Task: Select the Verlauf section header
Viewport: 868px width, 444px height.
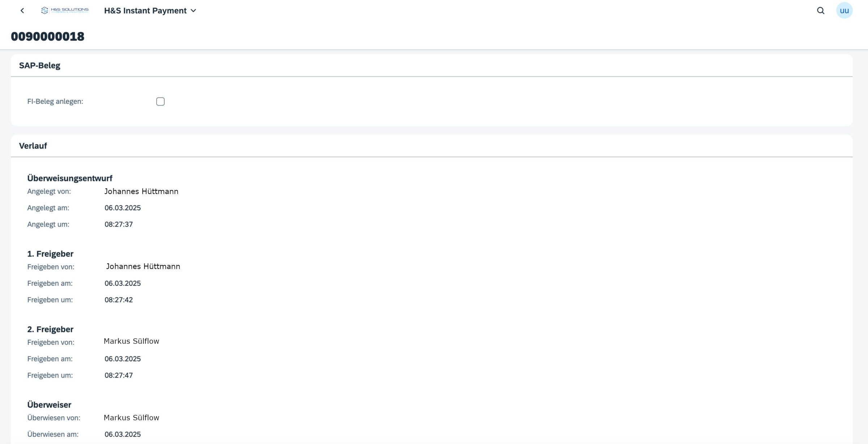Action: pos(33,146)
